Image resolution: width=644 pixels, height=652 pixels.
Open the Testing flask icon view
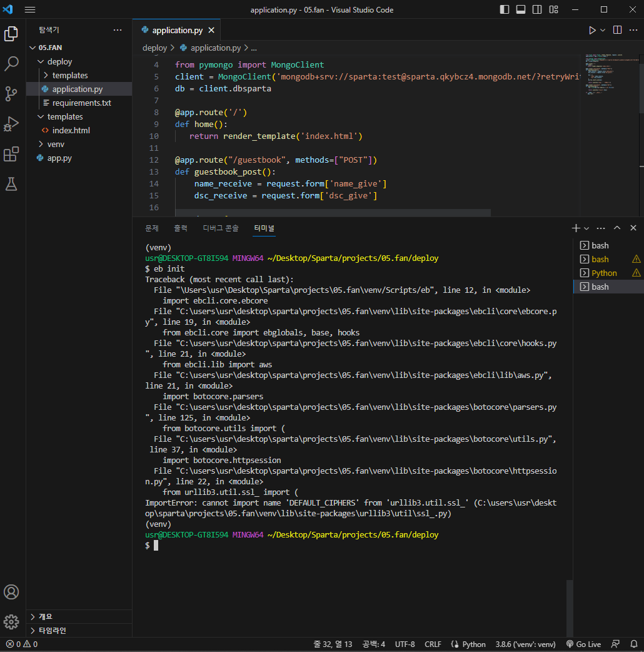11,184
